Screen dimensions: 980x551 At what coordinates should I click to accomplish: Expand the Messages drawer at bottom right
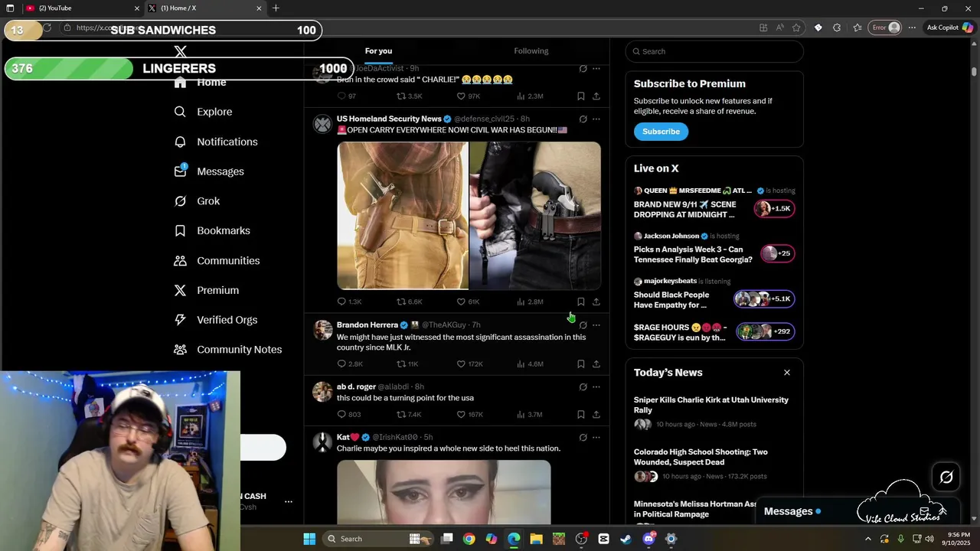[942, 511]
